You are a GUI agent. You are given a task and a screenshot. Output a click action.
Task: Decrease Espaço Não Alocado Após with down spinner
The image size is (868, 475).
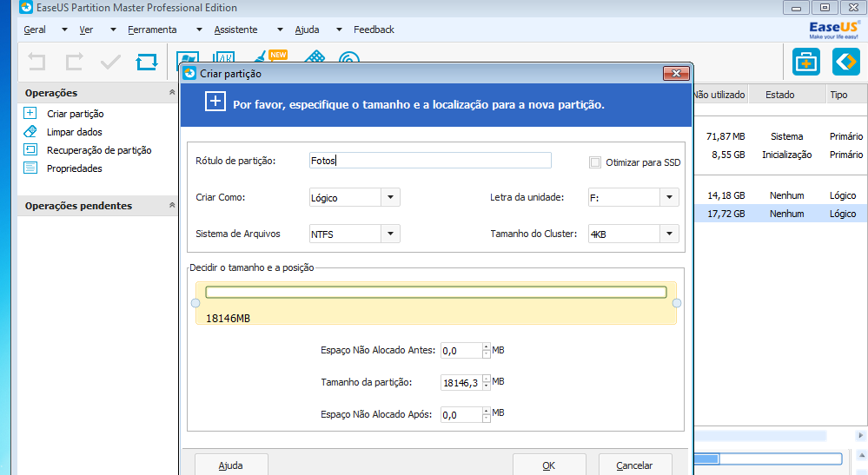pyautogui.click(x=487, y=419)
